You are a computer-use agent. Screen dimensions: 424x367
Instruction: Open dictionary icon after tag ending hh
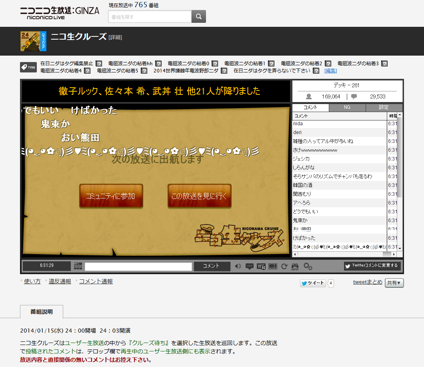pyautogui.click(x=158, y=63)
